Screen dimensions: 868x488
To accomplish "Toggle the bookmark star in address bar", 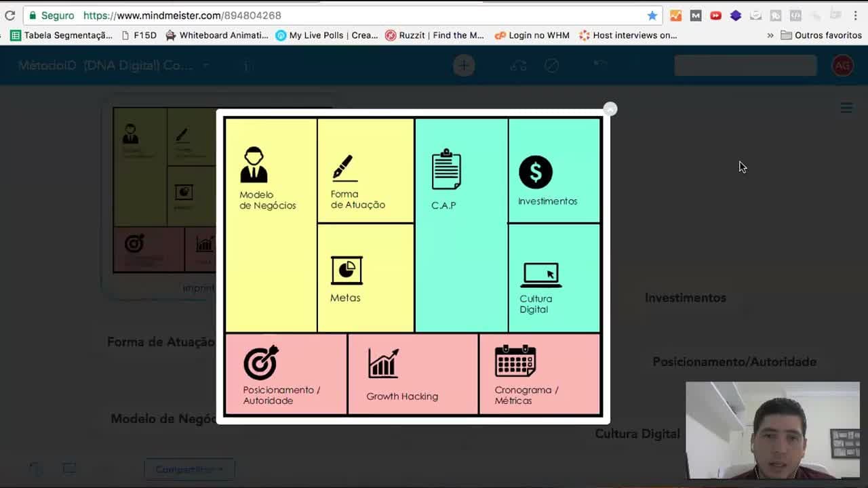I will [x=652, y=15].
